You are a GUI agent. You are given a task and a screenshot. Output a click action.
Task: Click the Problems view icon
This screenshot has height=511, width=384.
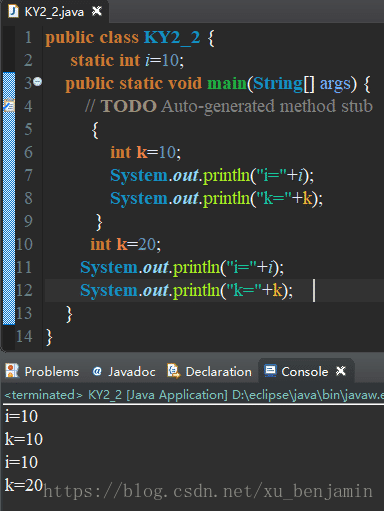(x=12, y=371)
